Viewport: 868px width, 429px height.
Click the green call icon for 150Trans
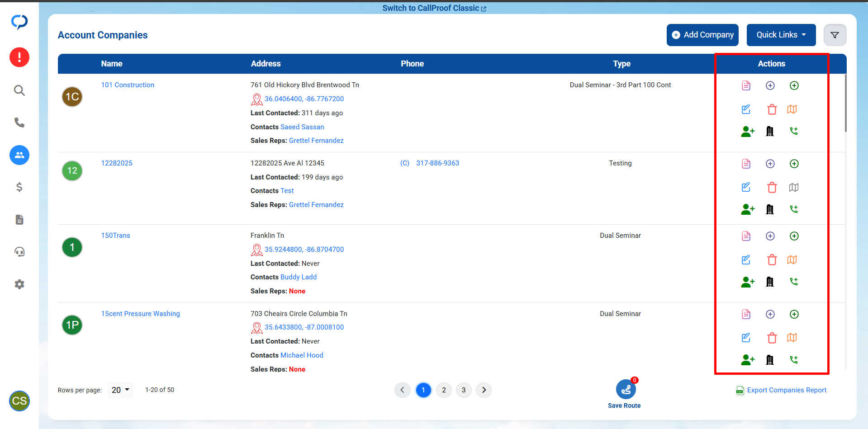794,282
